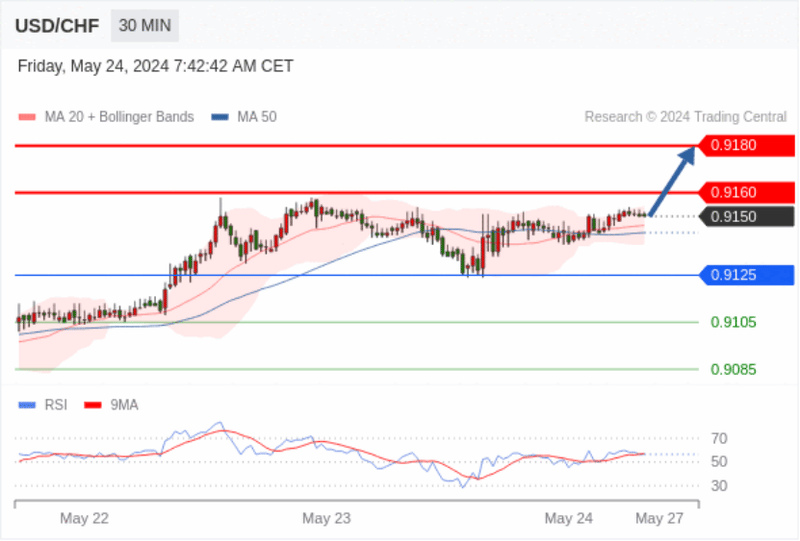Select the 0.9160 resistance price tag
The height and width of the screenshot is (541, 800).
click(x=746, y=192)
